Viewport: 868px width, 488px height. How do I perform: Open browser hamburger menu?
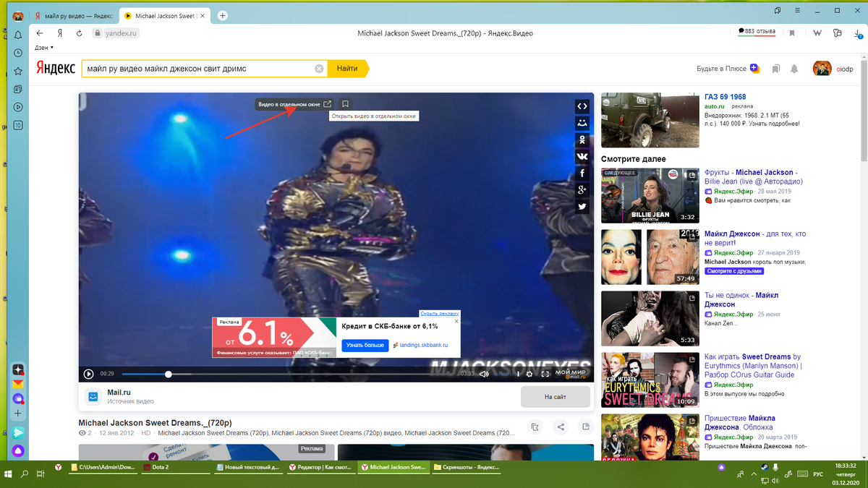[x=796, y=10]
